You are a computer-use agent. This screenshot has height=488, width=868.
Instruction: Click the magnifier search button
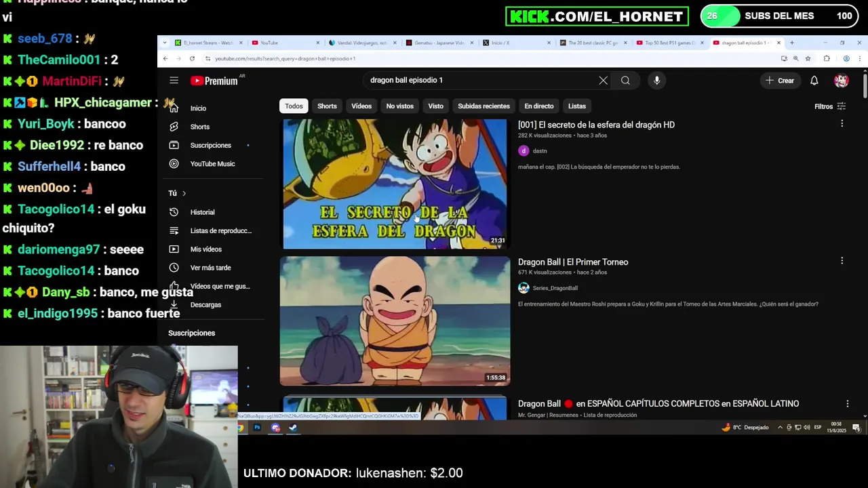(x=625, y=81)
